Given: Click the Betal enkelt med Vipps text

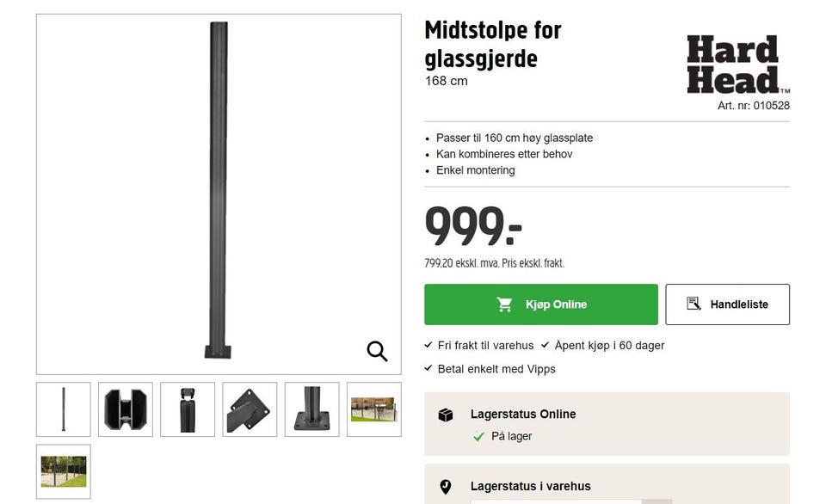Looking at the screenshot, I should (496, 369).
